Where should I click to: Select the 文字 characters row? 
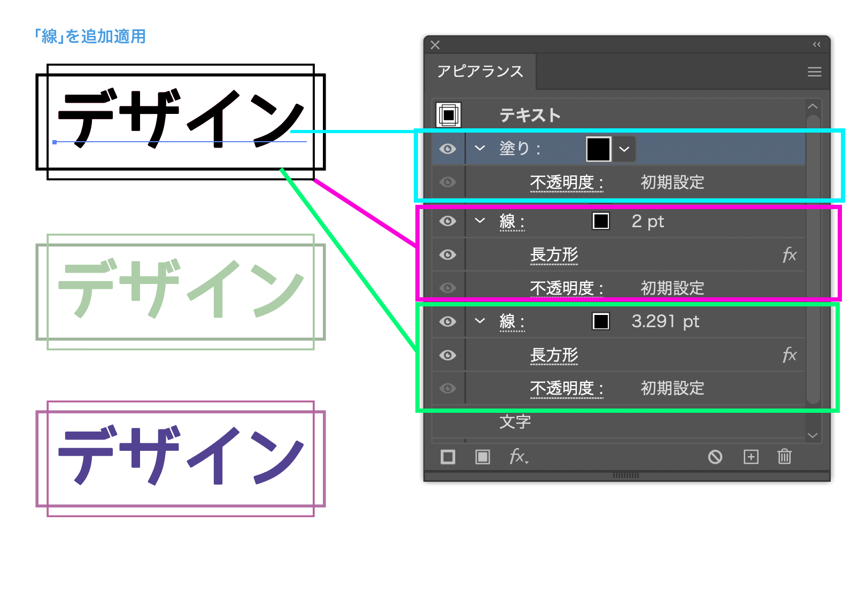click(x=618, y=422)
